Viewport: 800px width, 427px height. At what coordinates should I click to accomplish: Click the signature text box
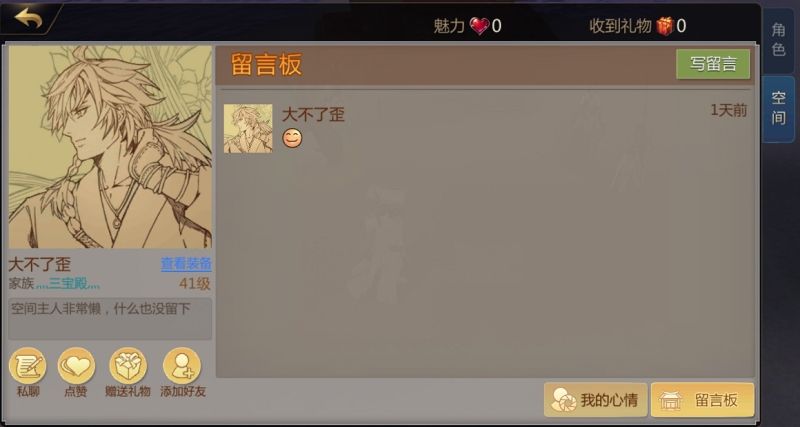tap(110, 319)
